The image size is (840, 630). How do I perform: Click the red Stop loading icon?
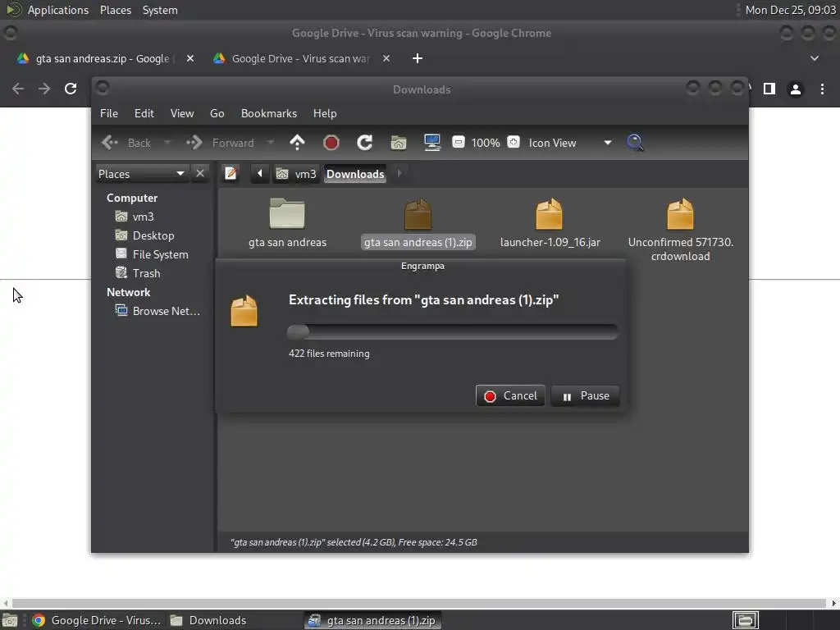tap(331, 143)
